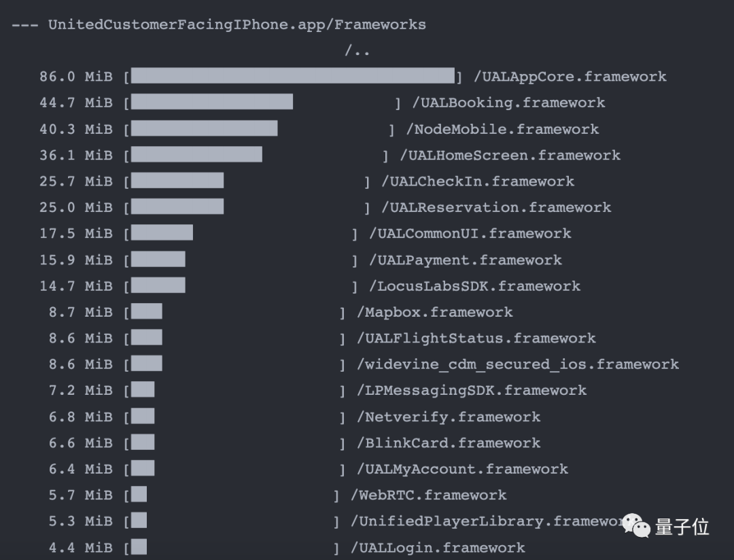Select the UALReservation.framework entry

coord(496,207)
